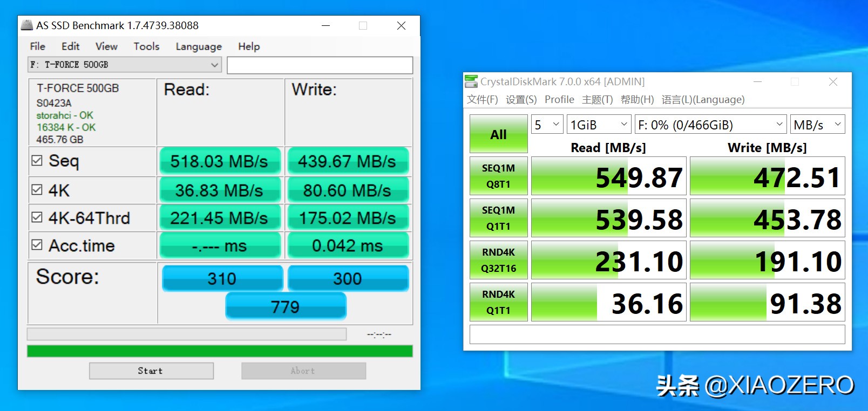
Task: Uncheck the 4K-64Thrd test checkbox
Action: pyautogui.click(x=37, y=217)
